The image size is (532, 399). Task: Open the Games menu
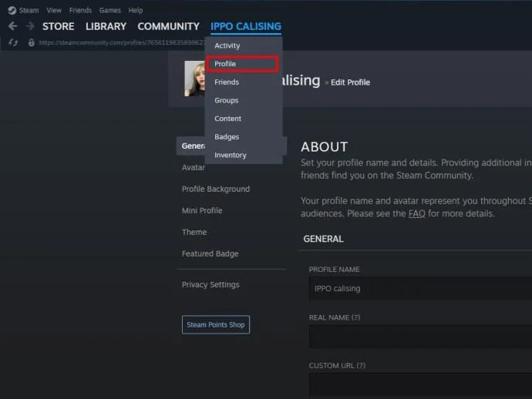(110, 11)
